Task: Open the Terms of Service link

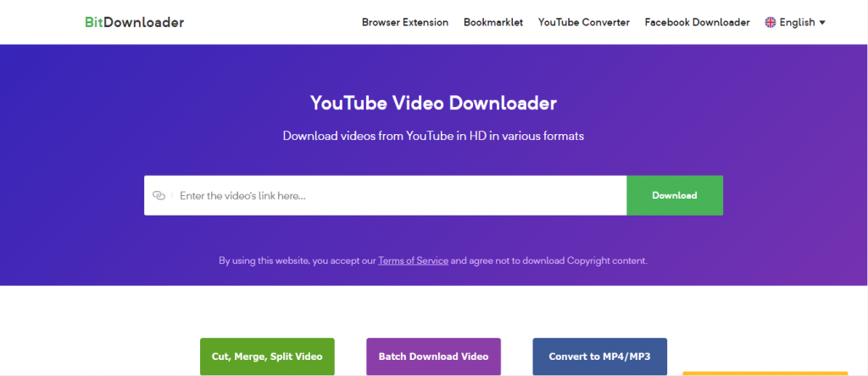Action: click(413, 261)
